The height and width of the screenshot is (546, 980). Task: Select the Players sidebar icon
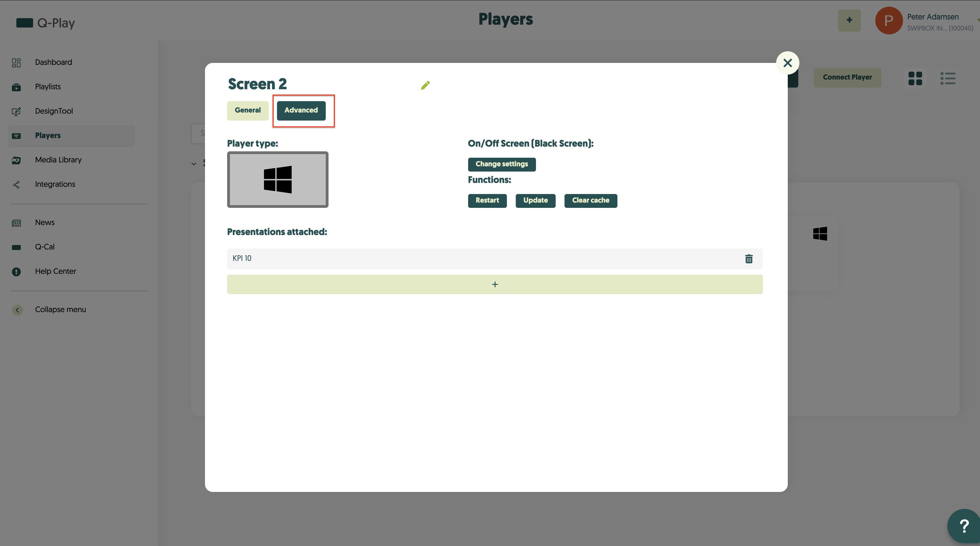(16, 136)
